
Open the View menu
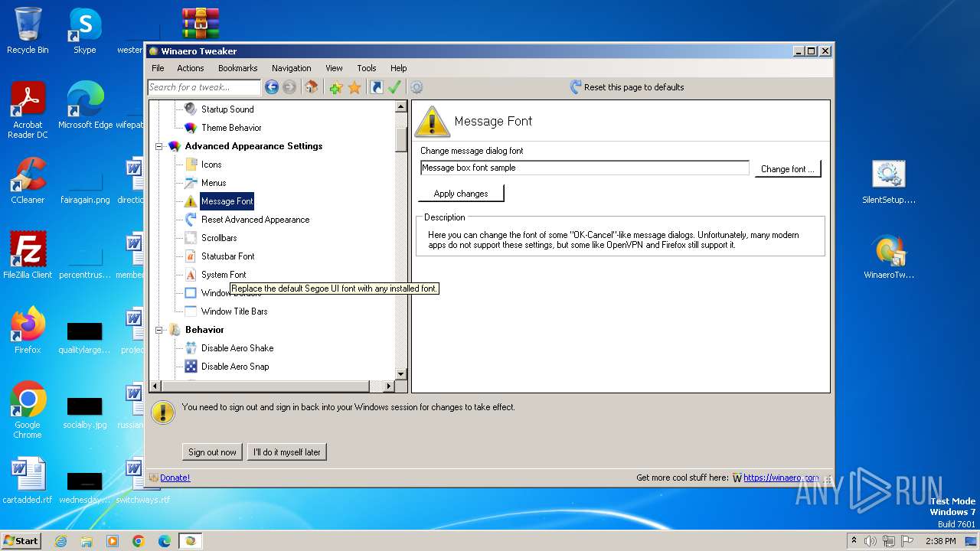click(334, 68)
